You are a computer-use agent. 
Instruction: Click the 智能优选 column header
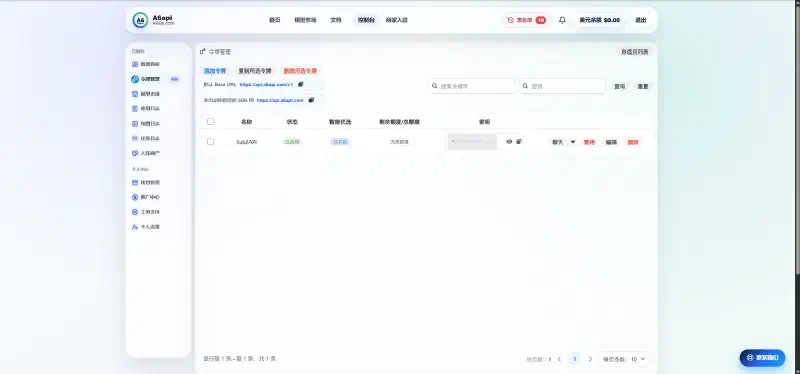point(340,122)
